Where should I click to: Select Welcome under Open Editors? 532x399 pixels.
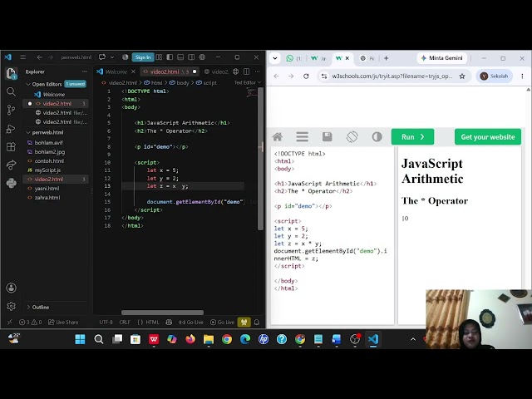56,94
